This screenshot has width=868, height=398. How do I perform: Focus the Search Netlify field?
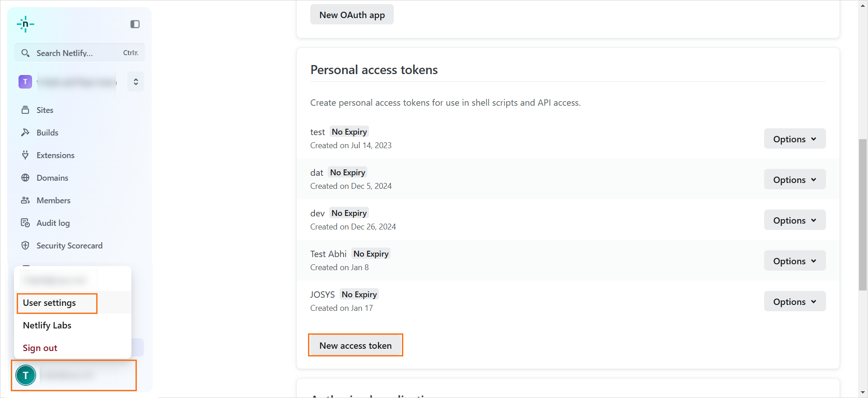pyautogui.click(x=79, y=53)
